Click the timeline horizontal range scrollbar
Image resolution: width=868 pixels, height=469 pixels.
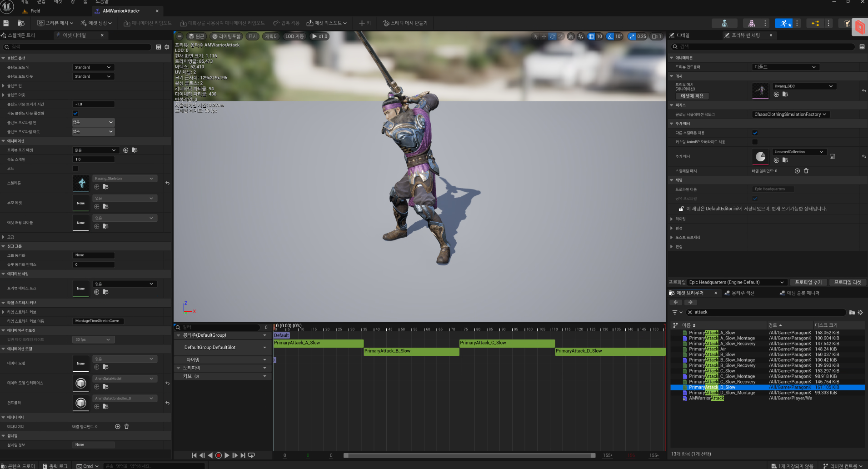click(x=469, y=455)
